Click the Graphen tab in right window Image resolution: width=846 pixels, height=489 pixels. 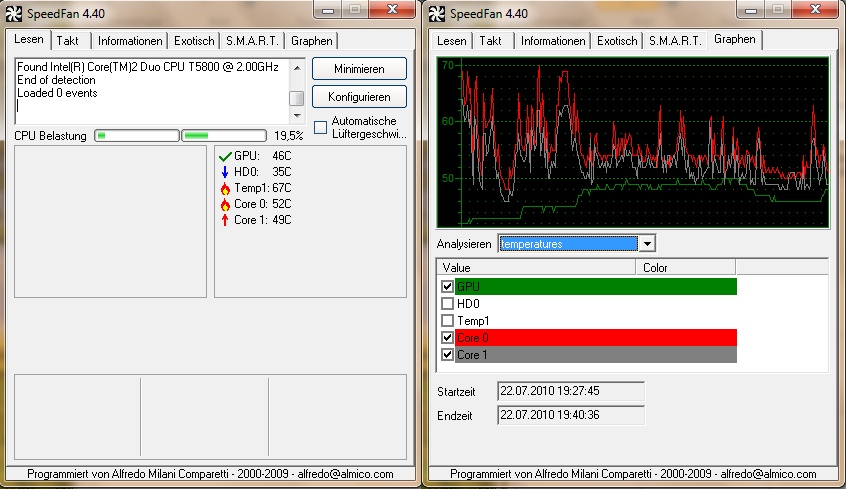(735, 39)
